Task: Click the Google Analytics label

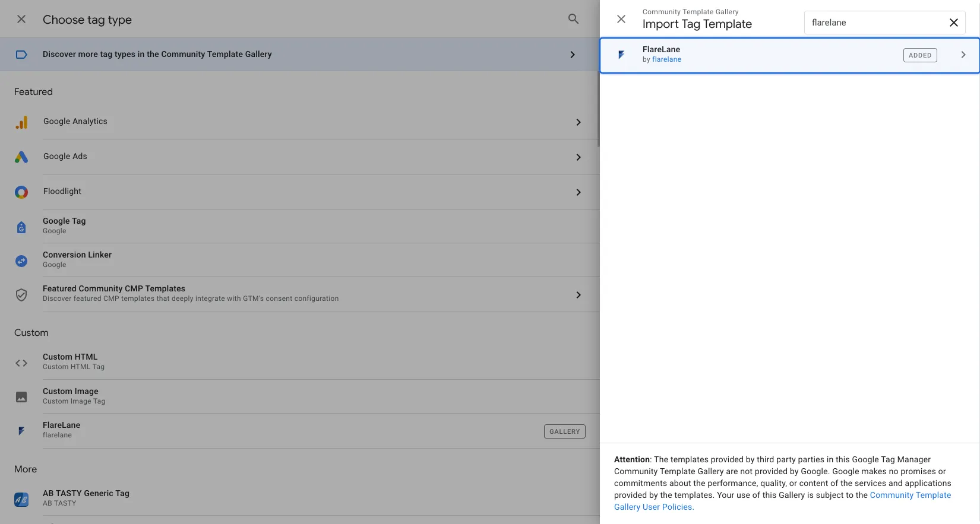Action: (75, 121)
